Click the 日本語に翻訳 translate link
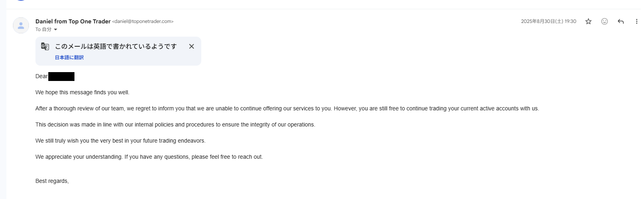Screen dimensions: 644x199 [x=69, y=58]
